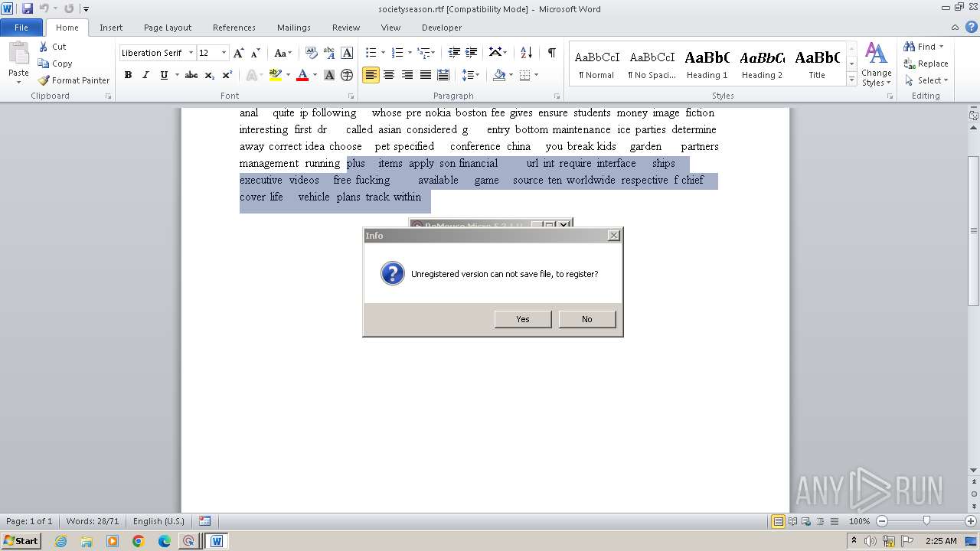
Task: Click Align Text Right icon
Action: point(407,75)
